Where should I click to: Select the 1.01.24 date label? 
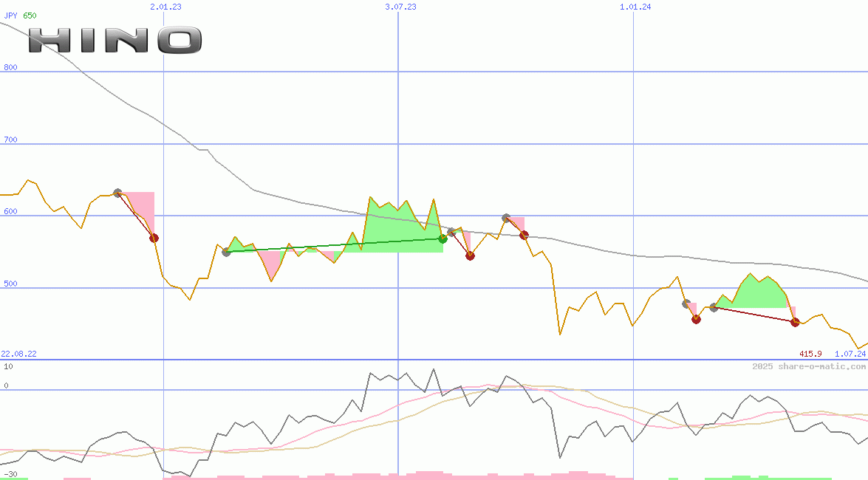pos(635,7)
